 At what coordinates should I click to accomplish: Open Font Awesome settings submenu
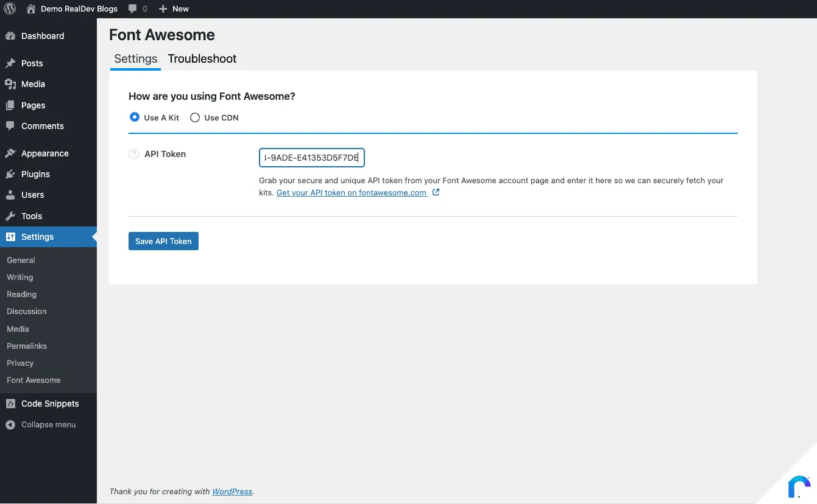[x=34, y=380]
